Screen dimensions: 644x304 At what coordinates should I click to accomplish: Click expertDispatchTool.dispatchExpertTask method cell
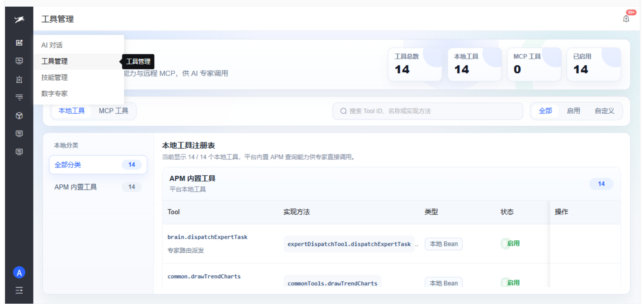[349, 244]
